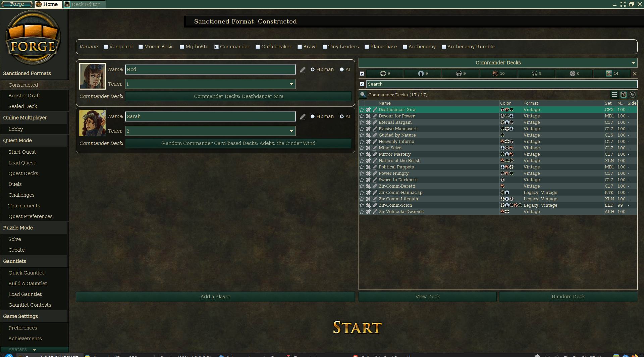Screen dimensions: 644x357
Task: Click the Random Deck button
Action: click(568, 297)
